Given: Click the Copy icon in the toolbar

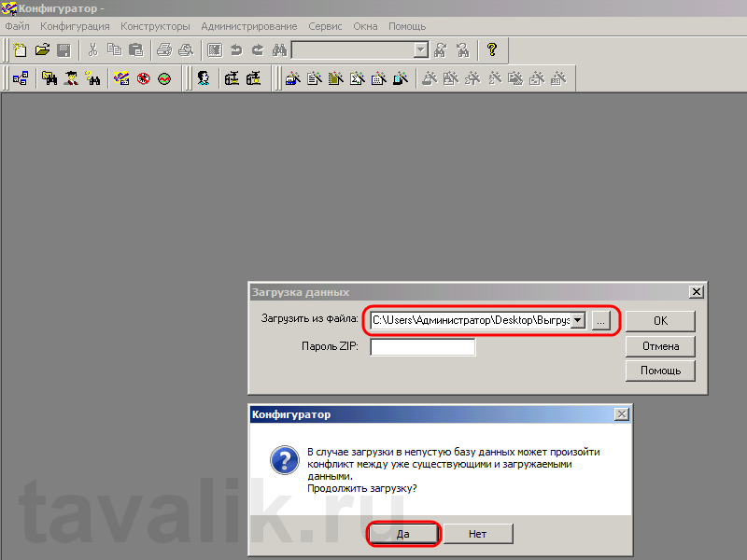Looking at the screenshot, I should [114, 49].
